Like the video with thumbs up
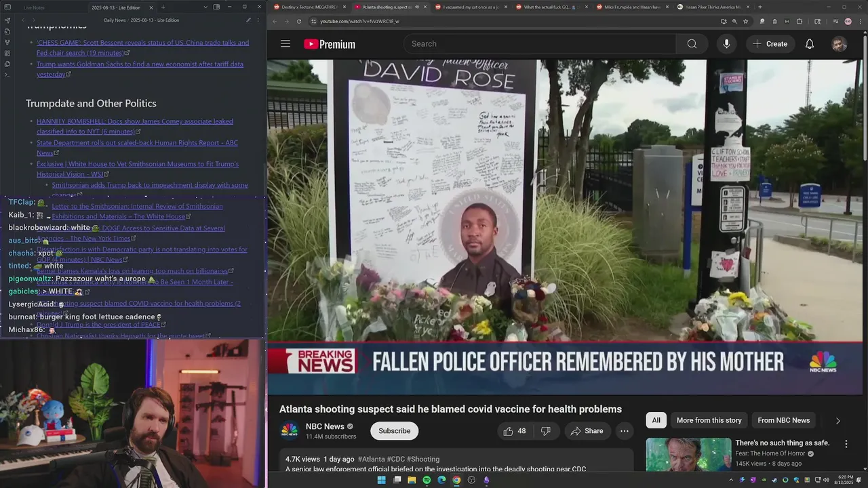This screenshot has height=488, width=868. (515, 431)
